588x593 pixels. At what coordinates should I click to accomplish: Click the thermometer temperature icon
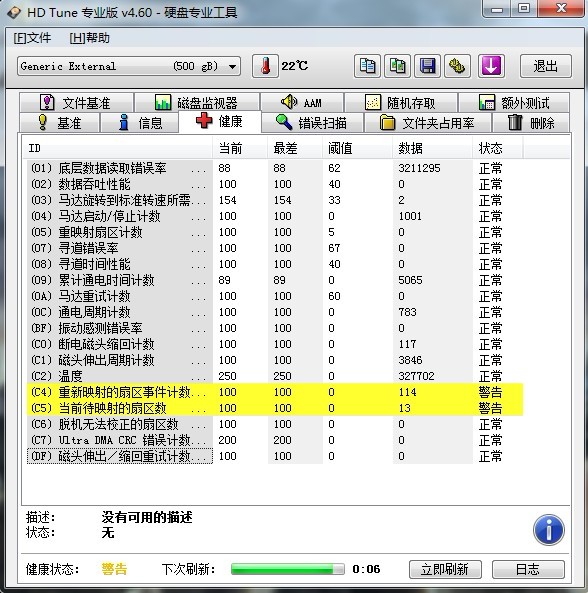pos(265,66)
